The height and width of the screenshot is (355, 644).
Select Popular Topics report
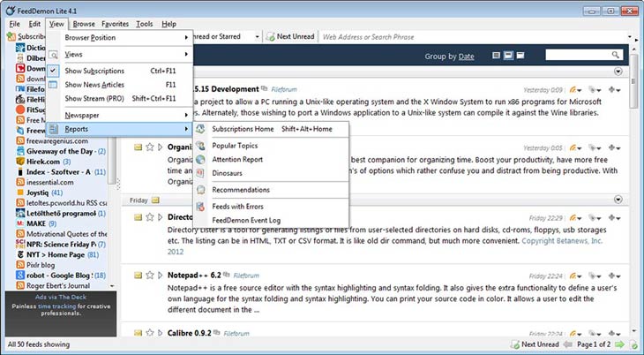(x=235, y=145)
